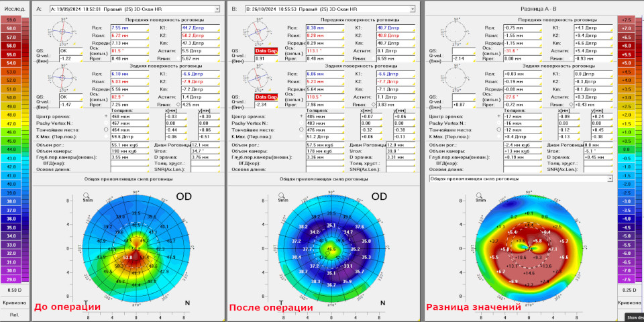Image resolution: width=644 pixels, height=322 pixels.
Task: Click difference chamber volume +13 мм куб
Action: pos(523,151)
